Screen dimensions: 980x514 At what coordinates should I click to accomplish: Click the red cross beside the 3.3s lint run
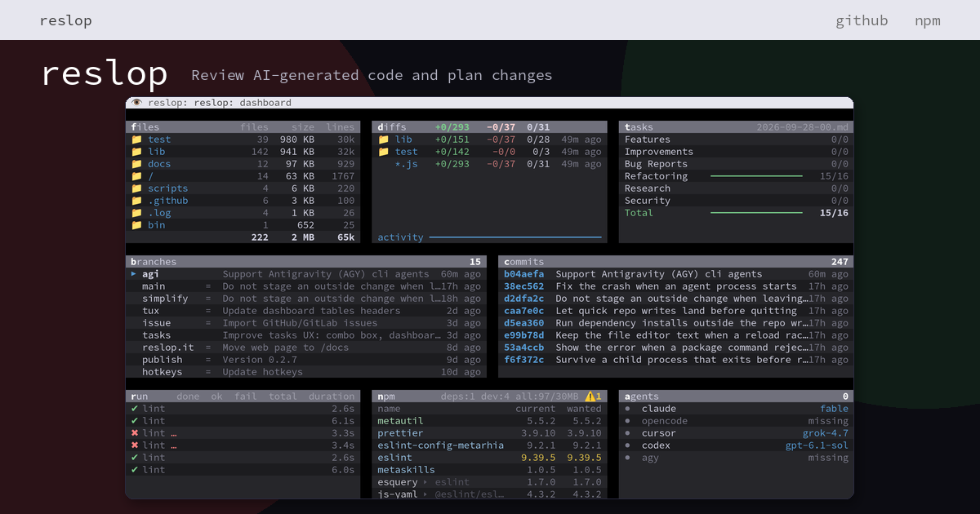(x=134, y=433)
